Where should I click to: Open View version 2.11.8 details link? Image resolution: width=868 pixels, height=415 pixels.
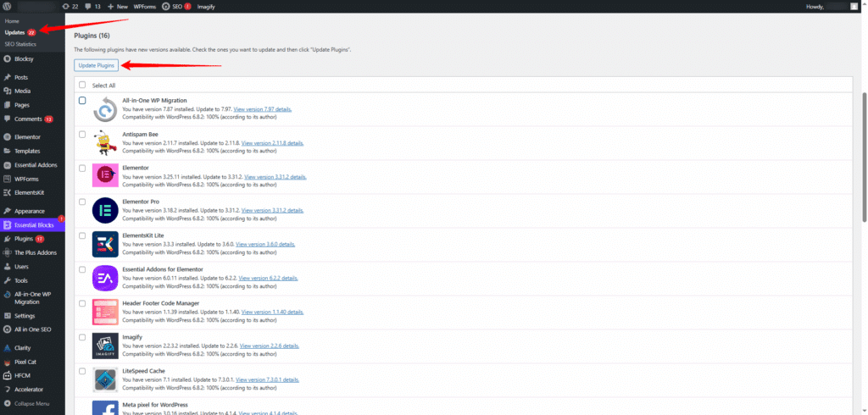click(x=272, y=143)
